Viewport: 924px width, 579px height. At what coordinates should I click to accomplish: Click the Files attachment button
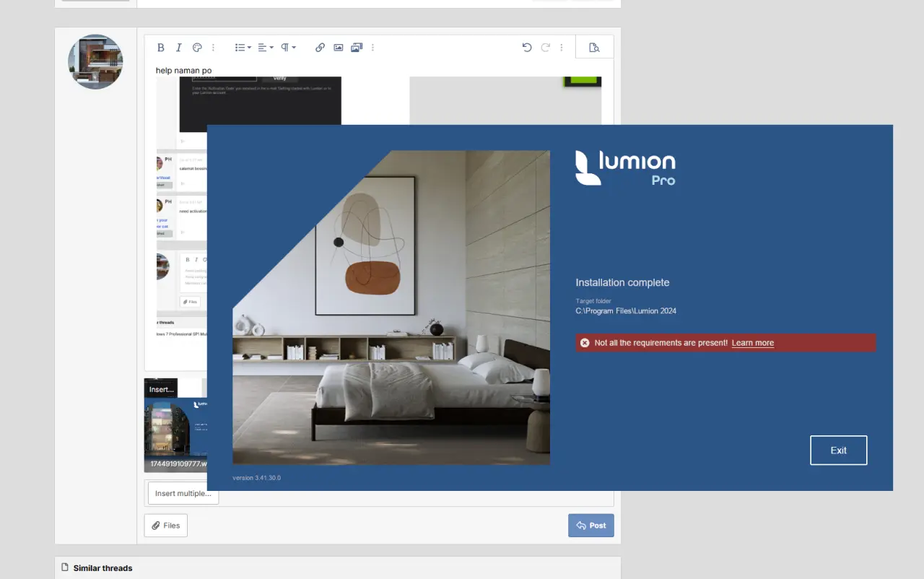coord(166,526)
